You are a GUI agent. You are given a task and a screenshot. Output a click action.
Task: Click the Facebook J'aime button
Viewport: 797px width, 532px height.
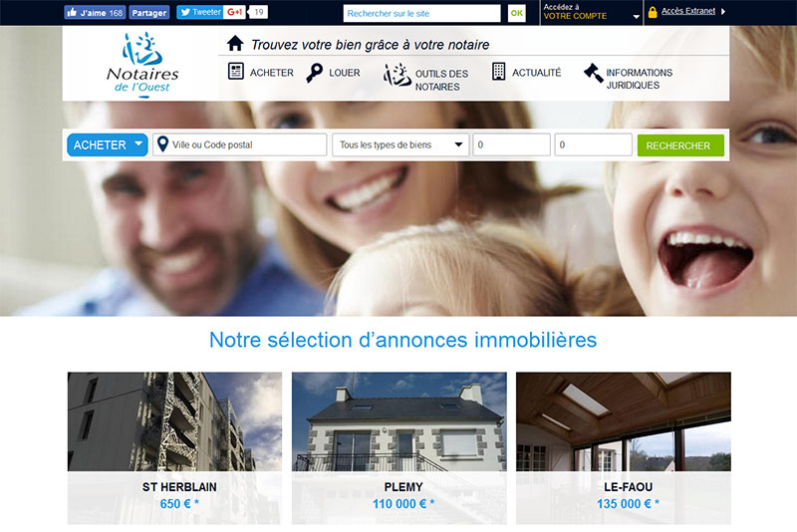tap(95, 13)
